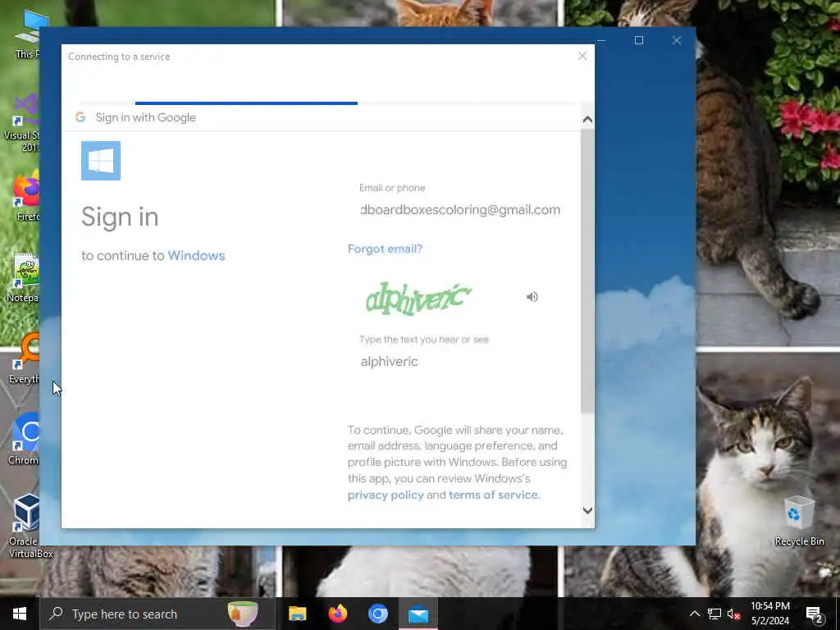Click the scroll up arrow in dialog
840x630 pixels.
[x=587, y=120]
